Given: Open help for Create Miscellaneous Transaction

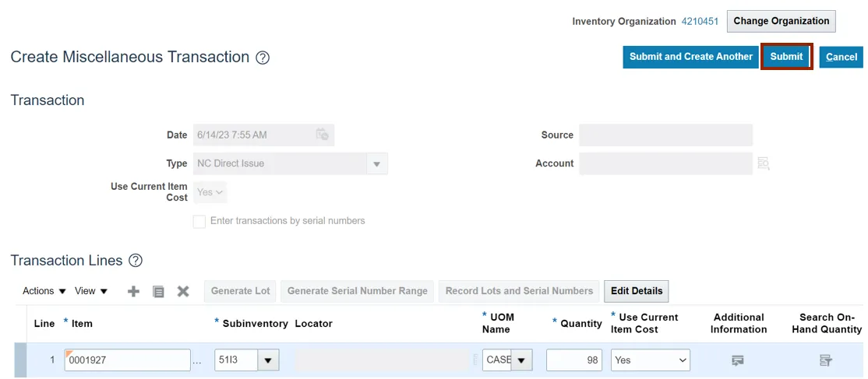Looking at the screenshot, I should tap(263, 58).
